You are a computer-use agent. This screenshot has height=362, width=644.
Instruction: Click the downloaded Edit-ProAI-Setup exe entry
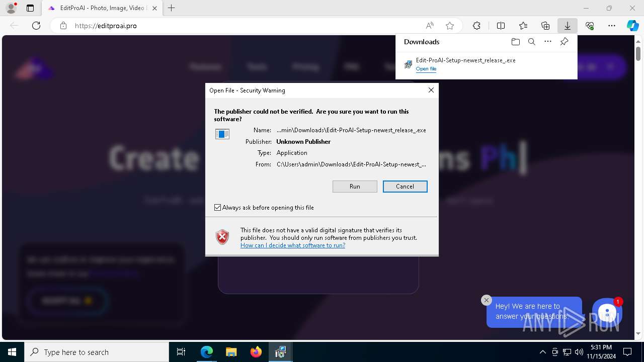(x=465, y=60)
